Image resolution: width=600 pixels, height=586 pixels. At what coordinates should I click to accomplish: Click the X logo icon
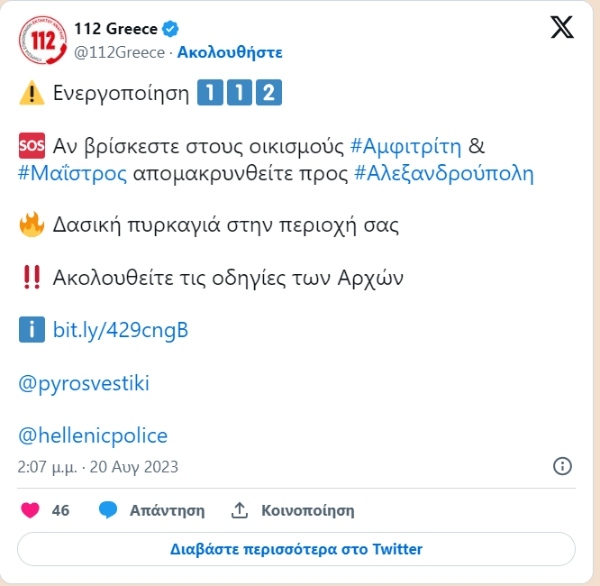pos(562,27)
